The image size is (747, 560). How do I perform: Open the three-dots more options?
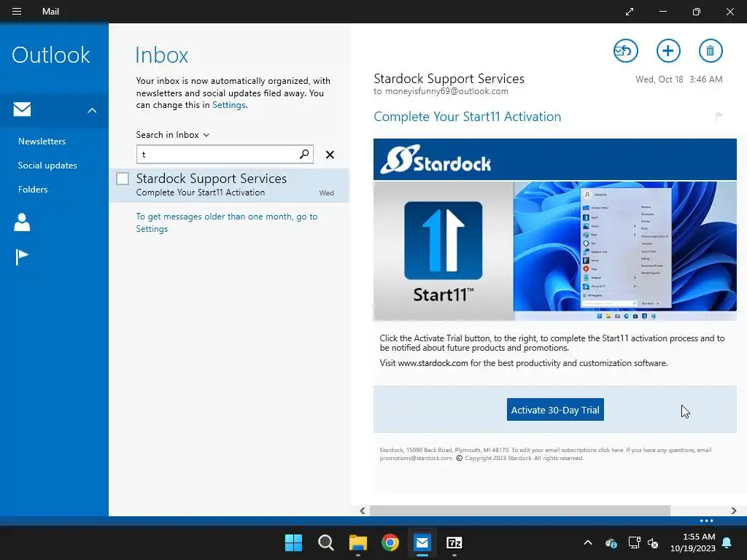[706, 521]
